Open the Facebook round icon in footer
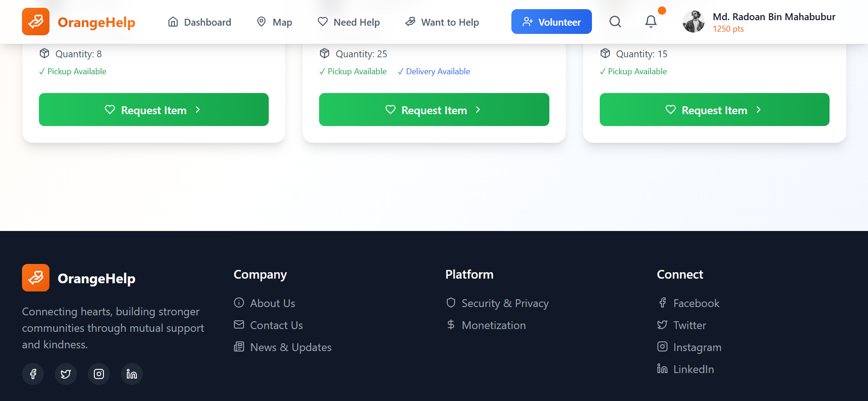This screenshot has height=401, width=868. [x=33, y=374]
